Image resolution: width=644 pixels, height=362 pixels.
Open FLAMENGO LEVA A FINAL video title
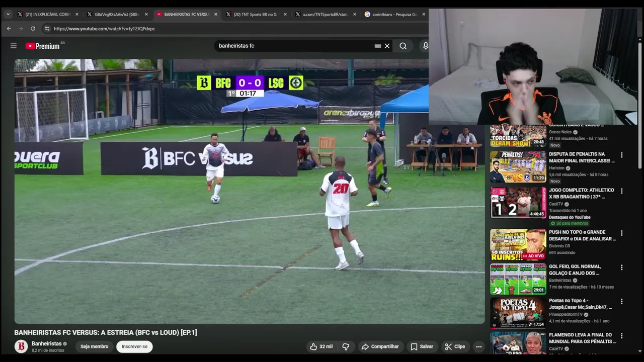pos(582,338)
